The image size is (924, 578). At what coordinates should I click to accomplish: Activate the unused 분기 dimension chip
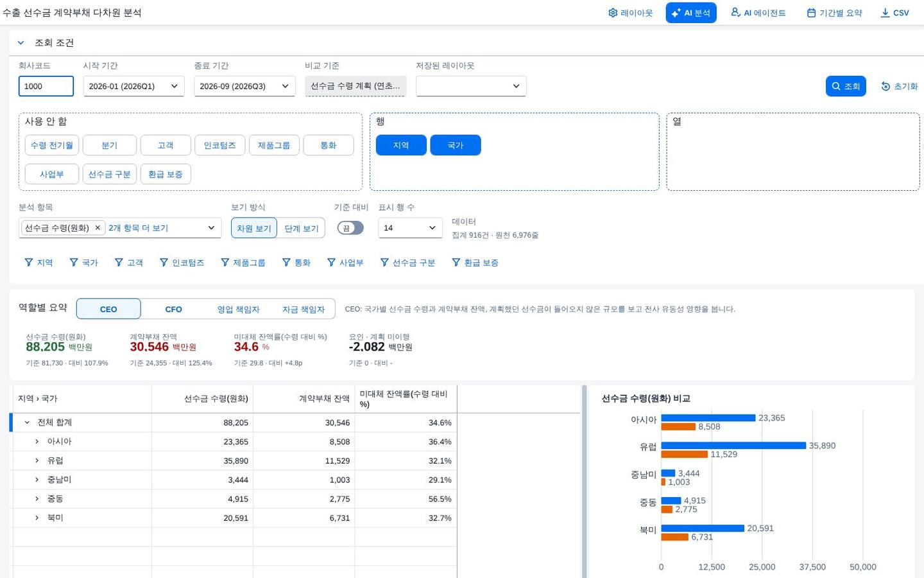click(110, 145)
